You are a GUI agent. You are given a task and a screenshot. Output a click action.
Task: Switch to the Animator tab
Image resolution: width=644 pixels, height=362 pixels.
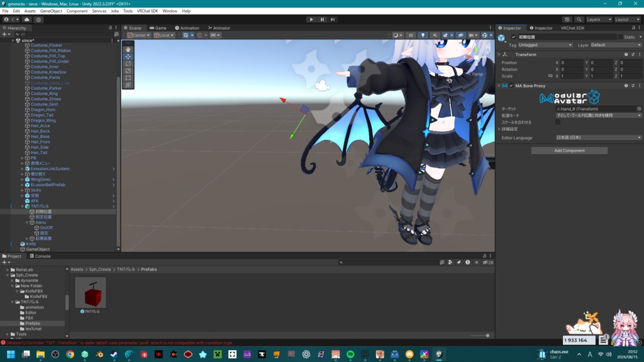tap(219, 28)
